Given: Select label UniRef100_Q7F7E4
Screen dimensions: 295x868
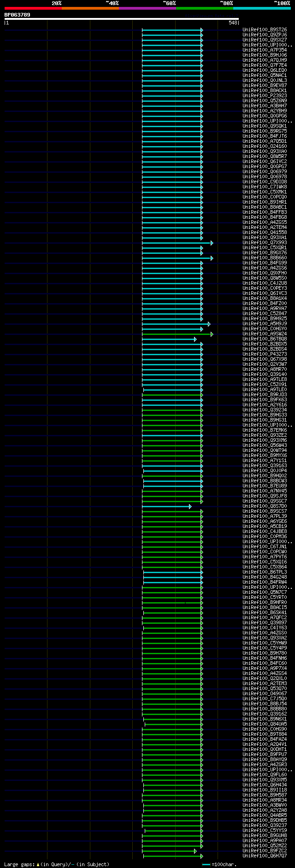Looking at the screenshot, I should coord(265,65).
